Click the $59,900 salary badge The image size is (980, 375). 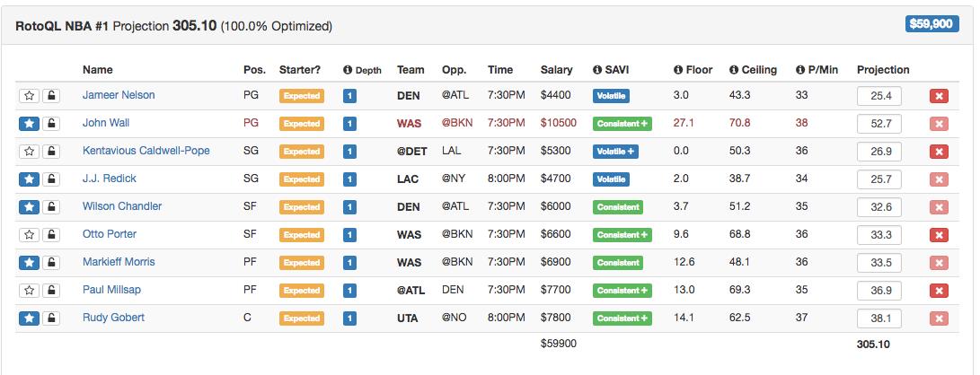tap(931, 24)
